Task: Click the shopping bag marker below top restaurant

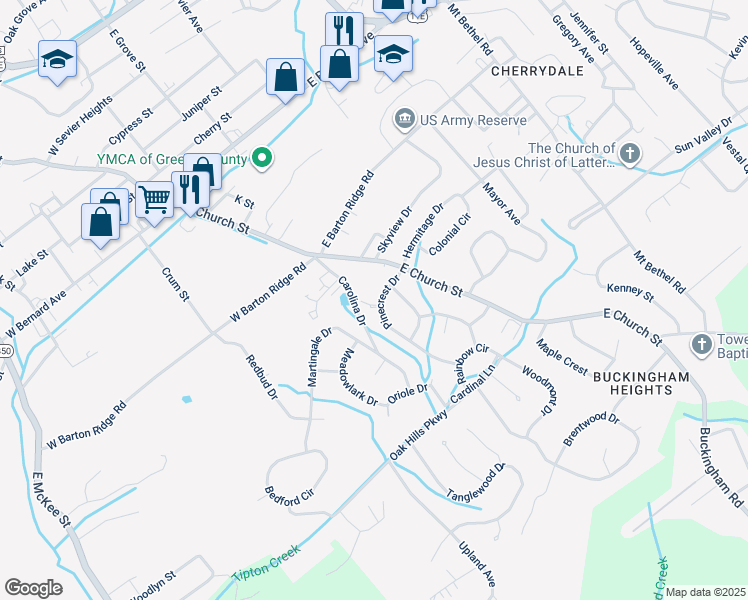Action: (340, 65)
